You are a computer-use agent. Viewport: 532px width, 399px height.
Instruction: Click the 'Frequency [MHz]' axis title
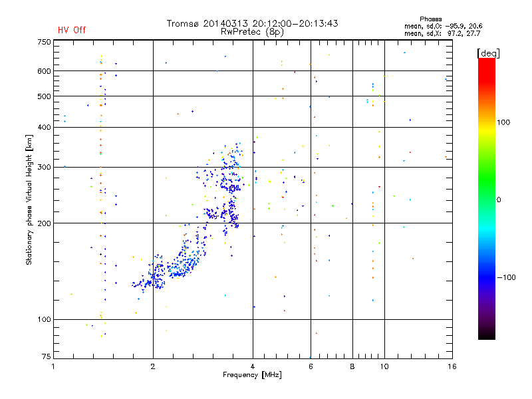click(252, 375)
